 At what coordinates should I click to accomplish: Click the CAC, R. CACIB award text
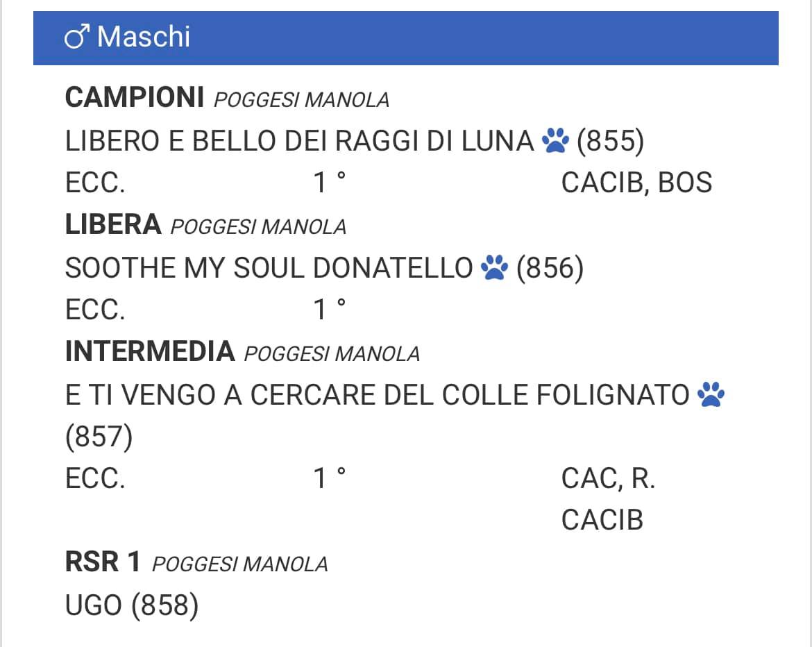(609, 499)
